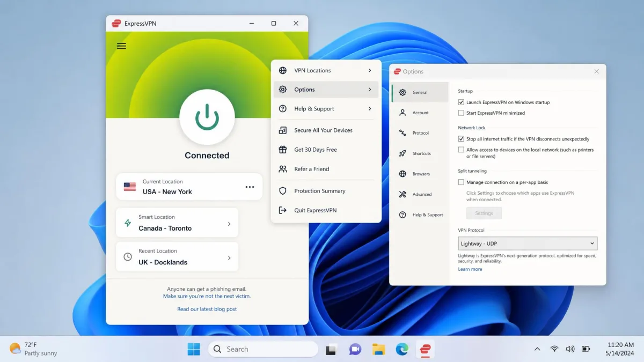Show hidden icons in the system tray
Viewport: 644px width, 362px height.
537,349
